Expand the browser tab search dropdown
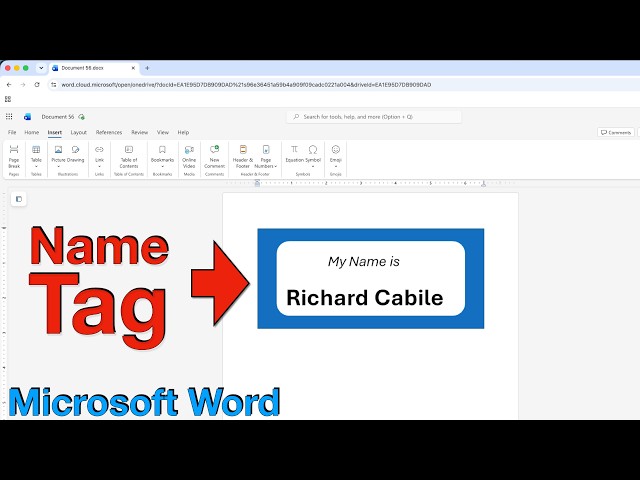Screen dimensions: 640x480 [x=41, y=68]
